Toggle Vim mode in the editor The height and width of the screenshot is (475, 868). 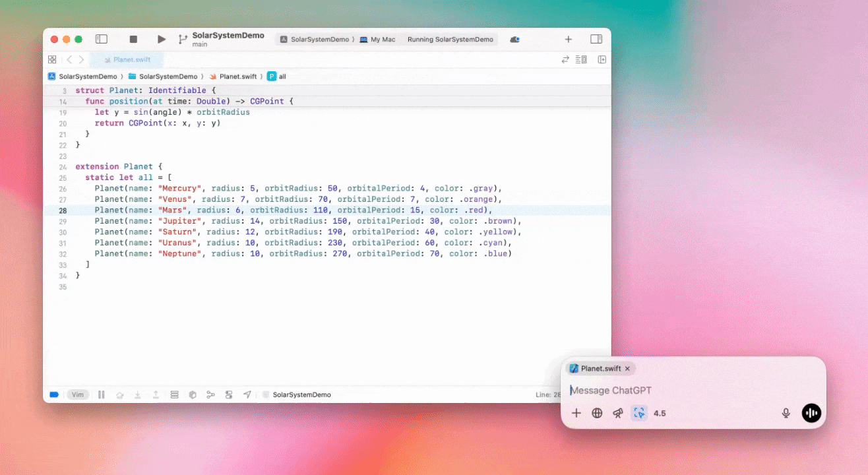point(78,395)
